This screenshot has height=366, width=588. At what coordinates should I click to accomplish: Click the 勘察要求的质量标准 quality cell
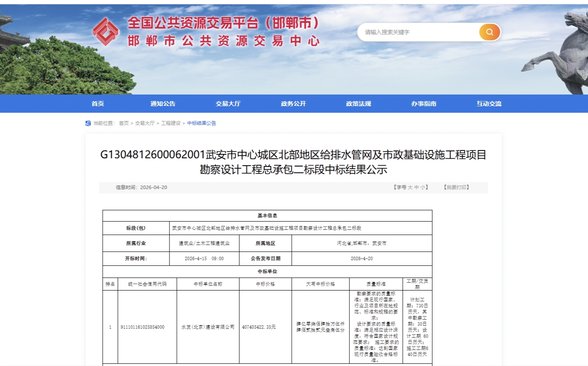click(376, 327)
